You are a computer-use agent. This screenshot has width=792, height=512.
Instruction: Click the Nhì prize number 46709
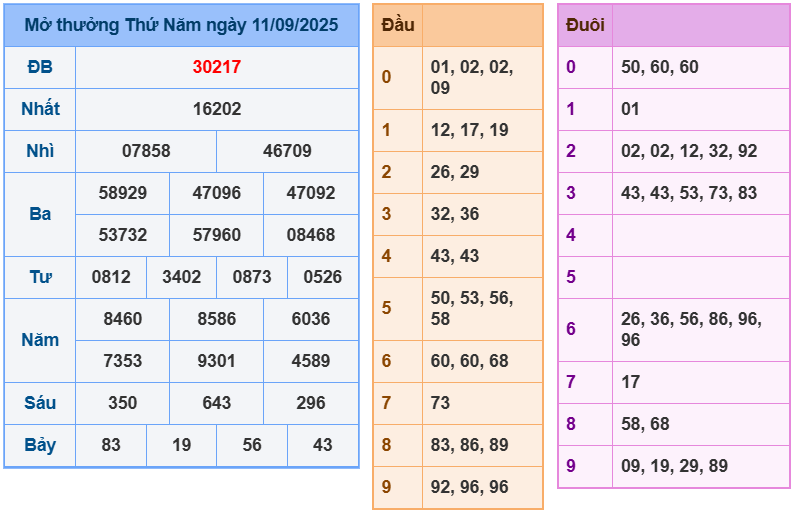pyautogui.click(x=287, y=151)
